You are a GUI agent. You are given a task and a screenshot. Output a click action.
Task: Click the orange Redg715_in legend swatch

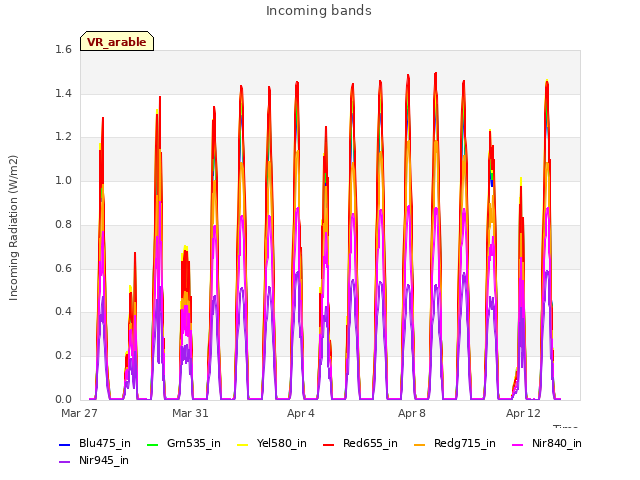pos(420,444)
